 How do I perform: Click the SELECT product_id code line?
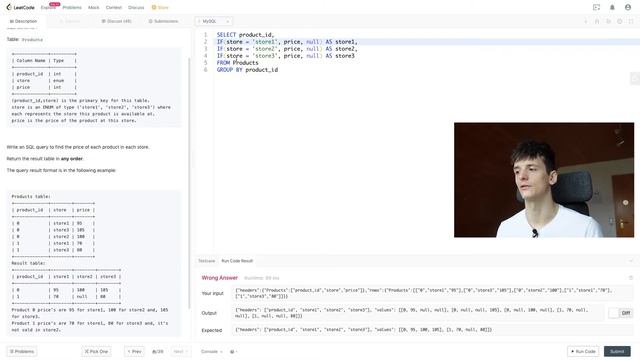(x=245, y=35)
